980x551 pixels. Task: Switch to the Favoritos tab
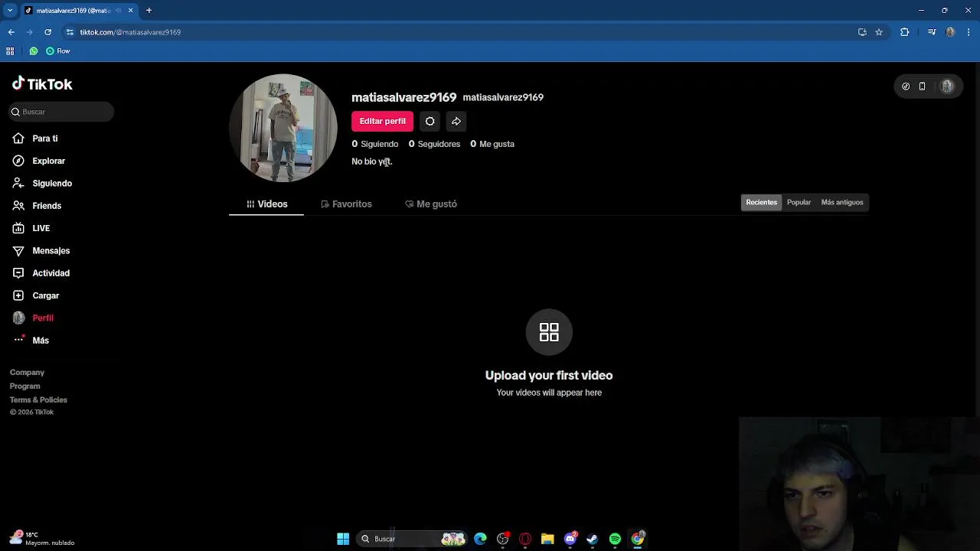pos(346,204)
